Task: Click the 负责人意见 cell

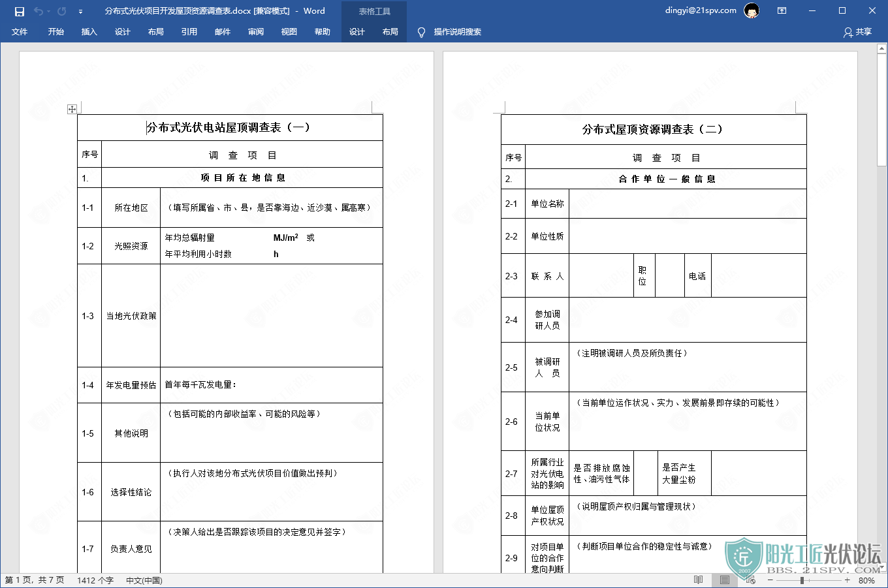Action: (x=131, y=549)
